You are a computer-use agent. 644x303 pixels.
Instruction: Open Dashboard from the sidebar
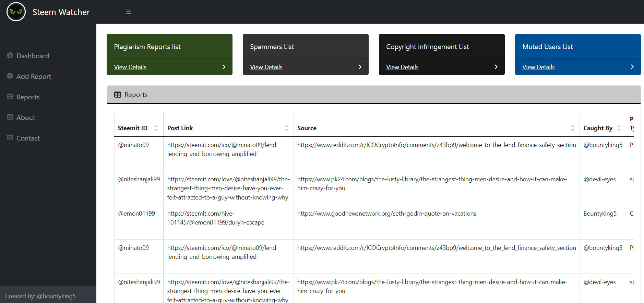[33, 56]
